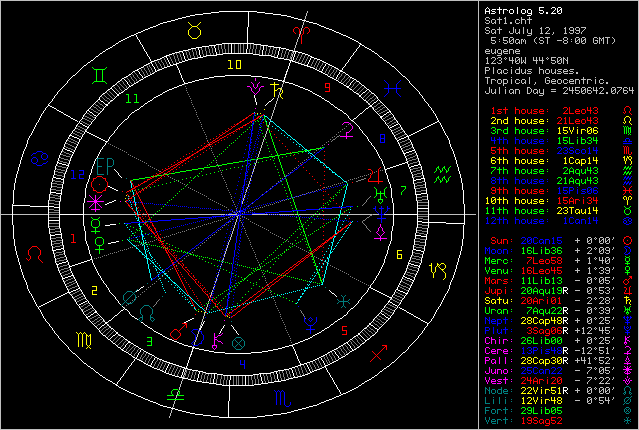Click the red Leo glyph on the zodiac ring
The height and width of the screenshot is (430, 639).
(x=34, y=254)
